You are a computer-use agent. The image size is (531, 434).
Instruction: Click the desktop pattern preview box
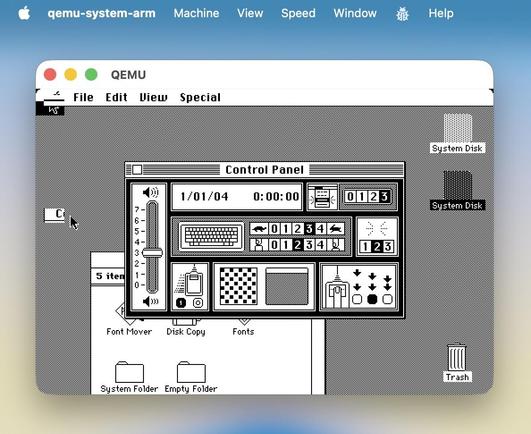(x=287, y=286)
